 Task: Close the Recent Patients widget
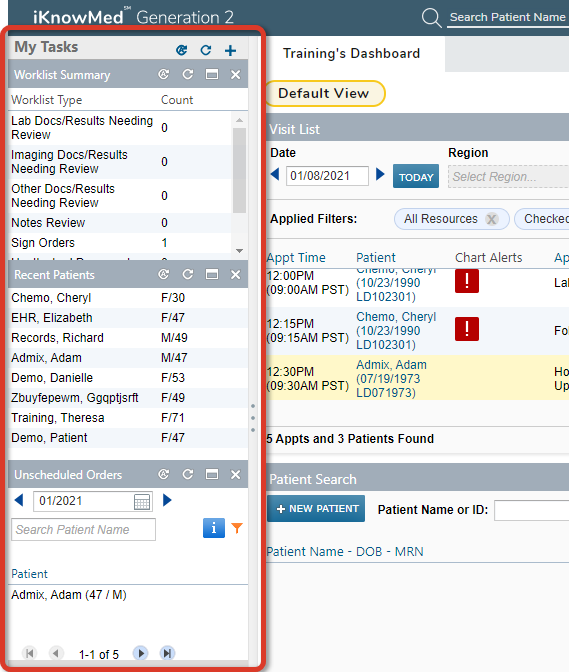(x=236, y=274)
